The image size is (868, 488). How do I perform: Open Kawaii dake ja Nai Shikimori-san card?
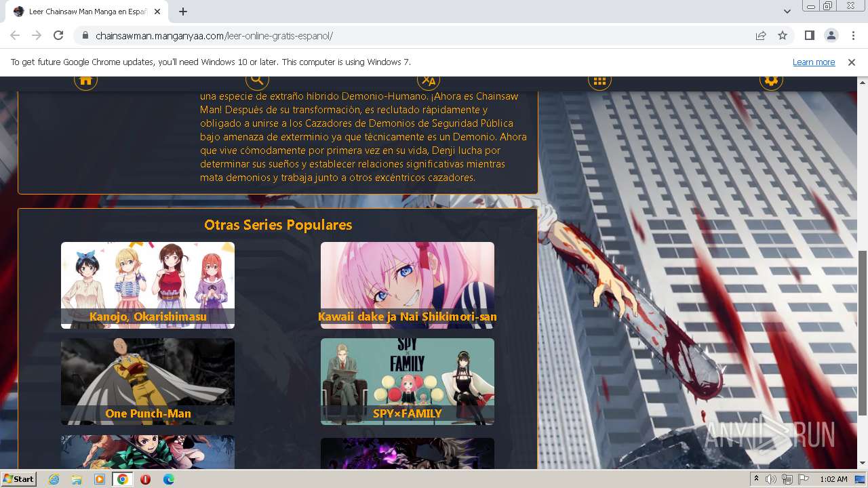point(408,285)
